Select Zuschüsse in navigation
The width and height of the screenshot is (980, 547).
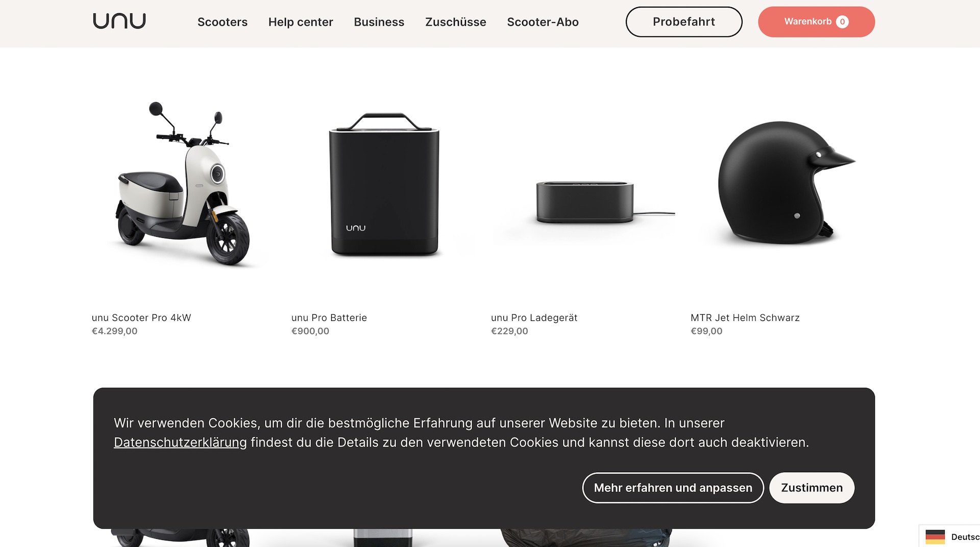tap(456, 22)
